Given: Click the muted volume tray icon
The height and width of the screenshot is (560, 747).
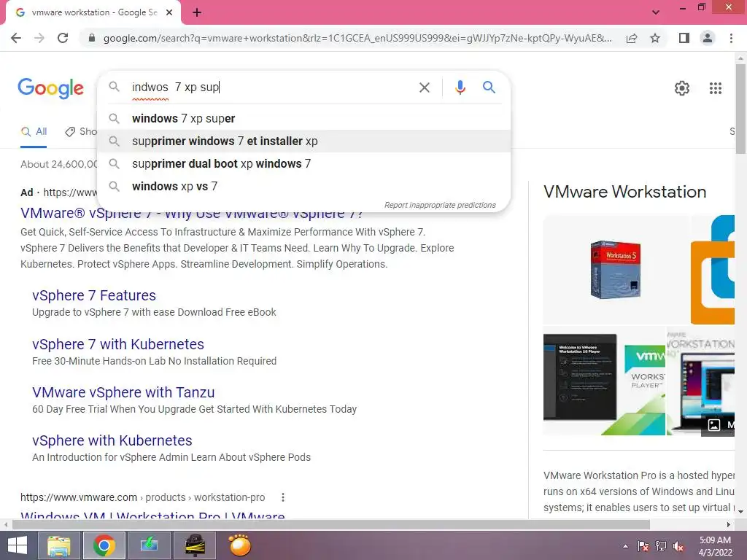Looking at the screenshot, I should coord(678,546).
